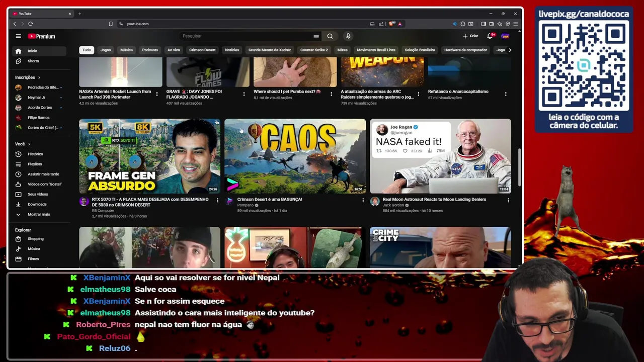644x362 pixels.
Task: Open the FRAME GEN ABSURDO video thumbnail
Action: [x=149, y=156]
